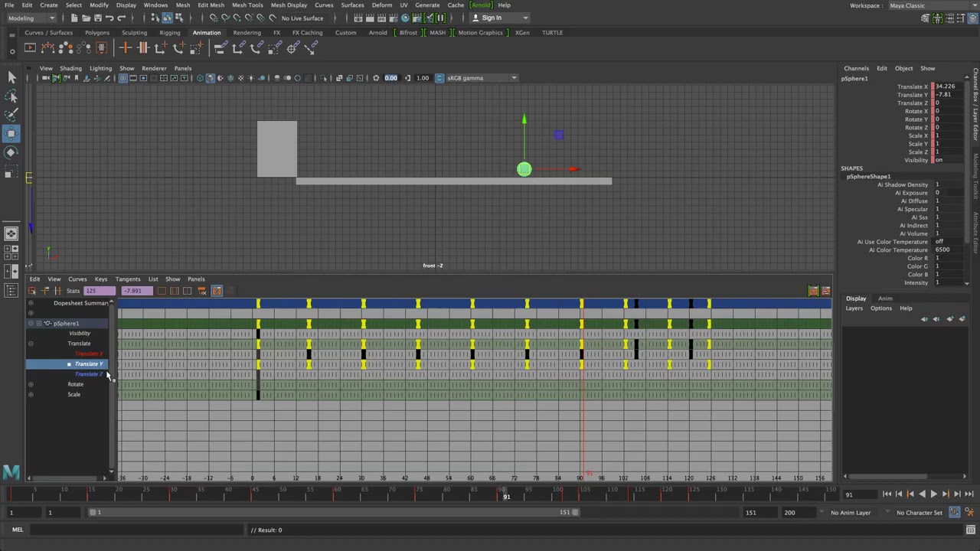Toggle select by object type mode
The image size is (980, 551).
pyautogui.click(x=166, y=18)
